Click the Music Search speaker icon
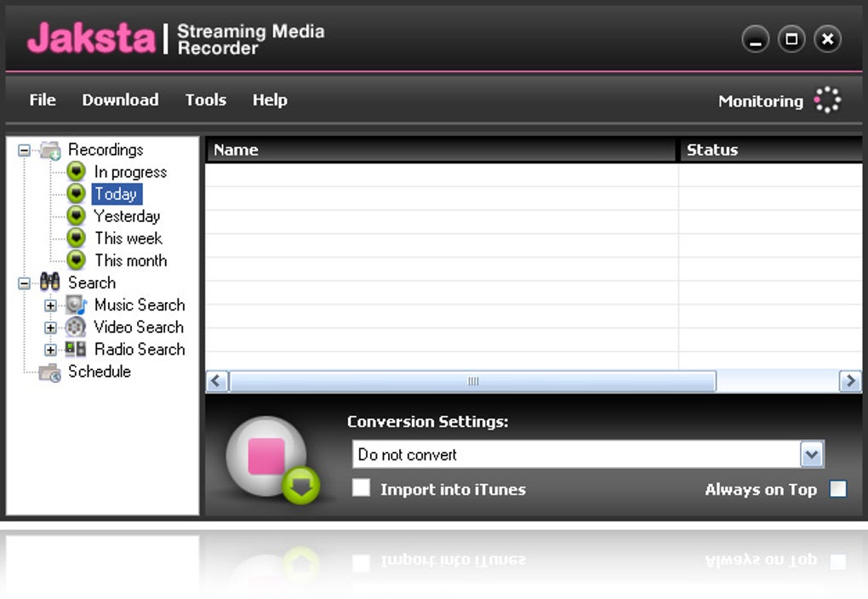The image size is (868, 599). click(x=77, y=305)
